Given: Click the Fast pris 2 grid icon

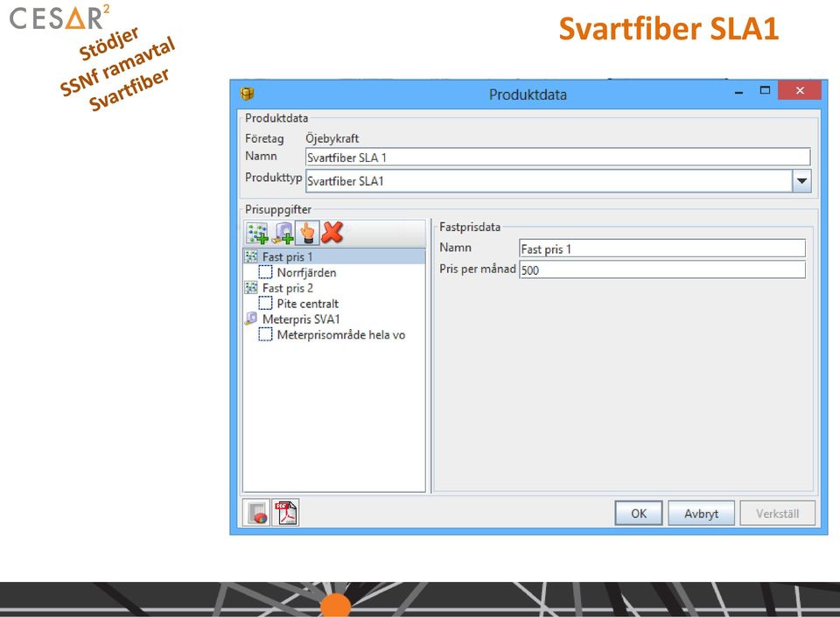Looking at the screenshot, I should (x=251, y=288).
